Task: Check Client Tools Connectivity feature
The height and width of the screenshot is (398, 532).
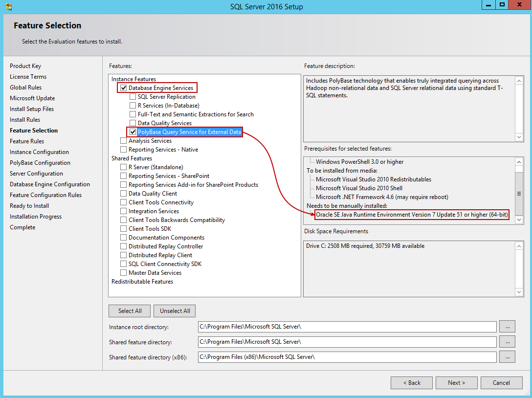Action: 124,202
